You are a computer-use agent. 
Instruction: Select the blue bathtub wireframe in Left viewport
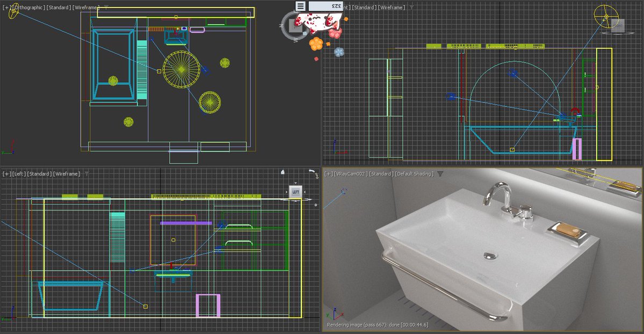tap(71, 295)
